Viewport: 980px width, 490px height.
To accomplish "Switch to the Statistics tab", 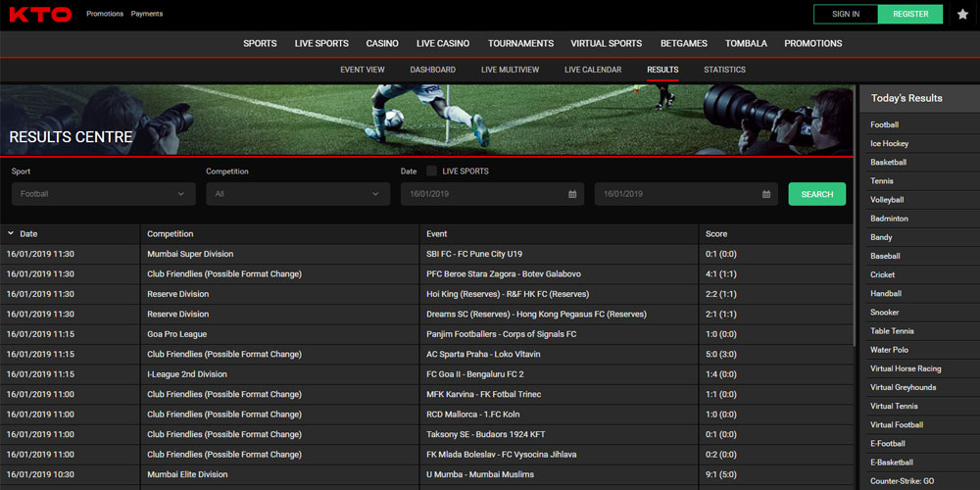I will point(724,70).
